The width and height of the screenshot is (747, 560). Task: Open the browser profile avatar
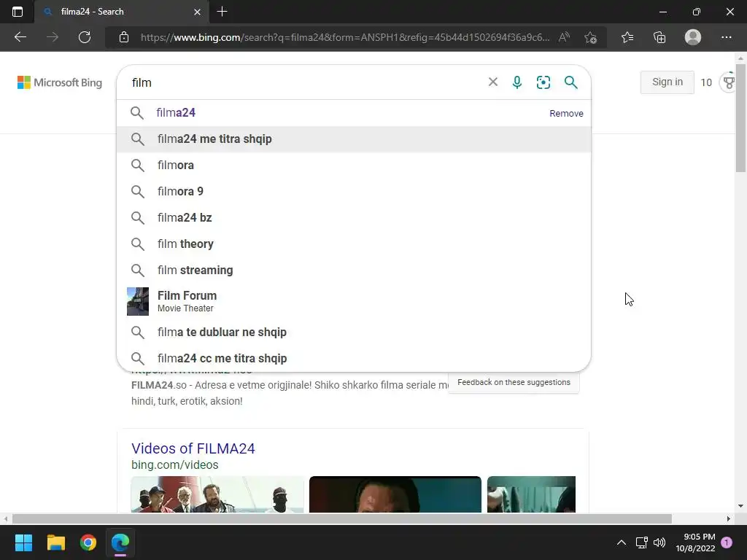click(x=693, y=37)
